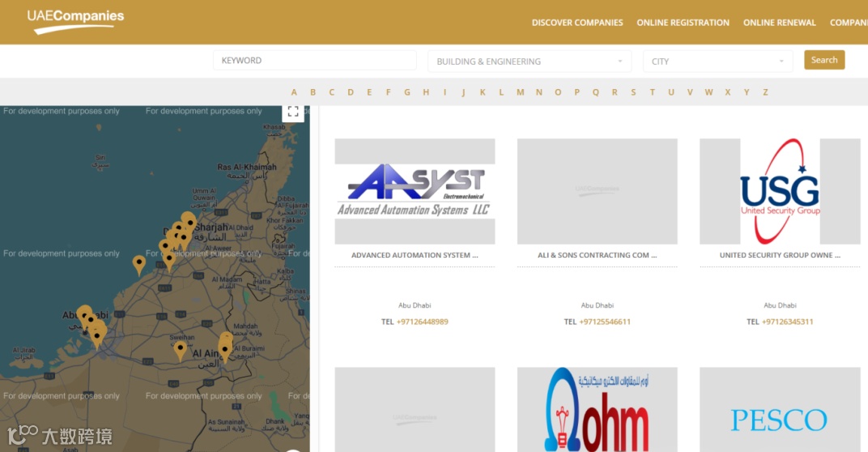Filter companies by letter W

708,92
